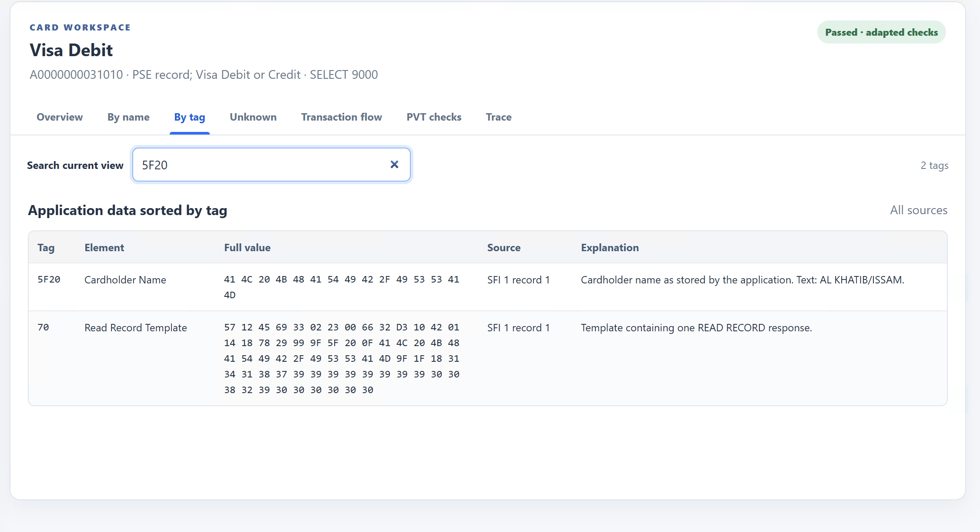Focus the Search current view input
Viewport: 980px width, 532px height.
(x=271, y=165)
